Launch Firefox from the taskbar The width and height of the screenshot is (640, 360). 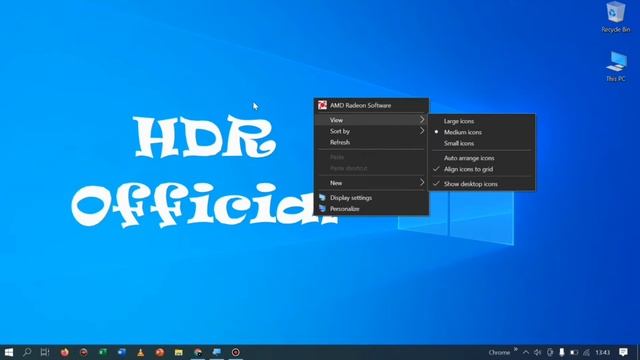click(64, 352)
